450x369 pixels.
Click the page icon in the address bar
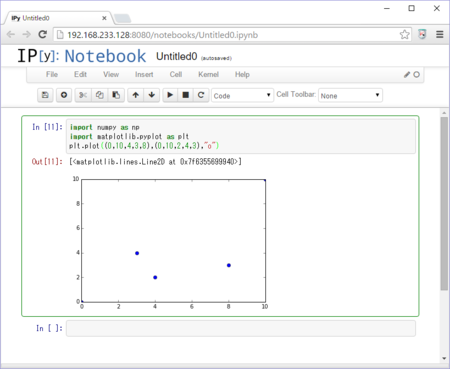60,35
